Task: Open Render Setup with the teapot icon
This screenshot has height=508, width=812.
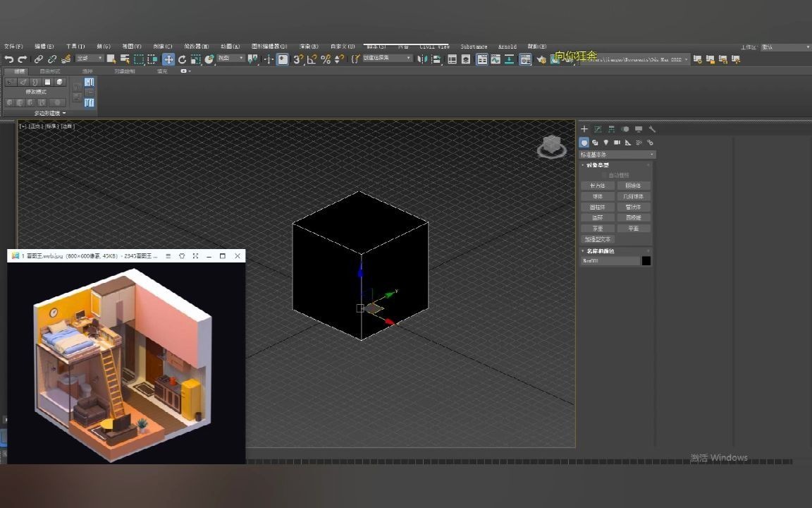Action: click(541, 59)
